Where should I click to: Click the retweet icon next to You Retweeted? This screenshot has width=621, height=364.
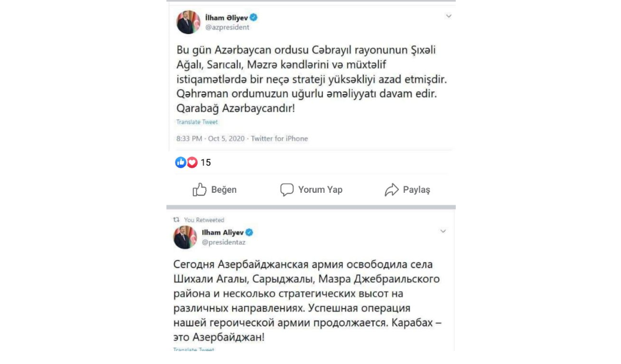(176, 220)
